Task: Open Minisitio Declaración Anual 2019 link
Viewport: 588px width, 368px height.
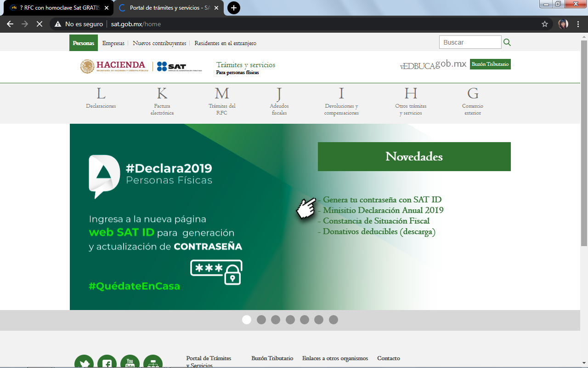Action: [383, 210]
